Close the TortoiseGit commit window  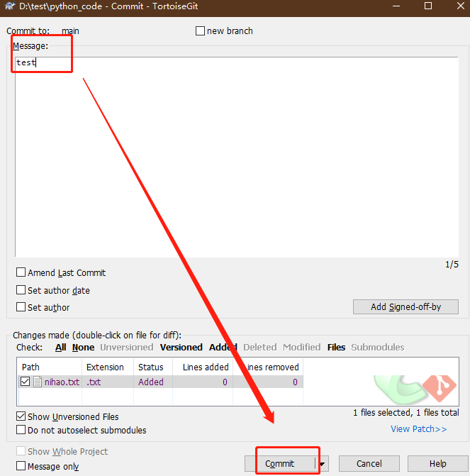coord(460,6)
